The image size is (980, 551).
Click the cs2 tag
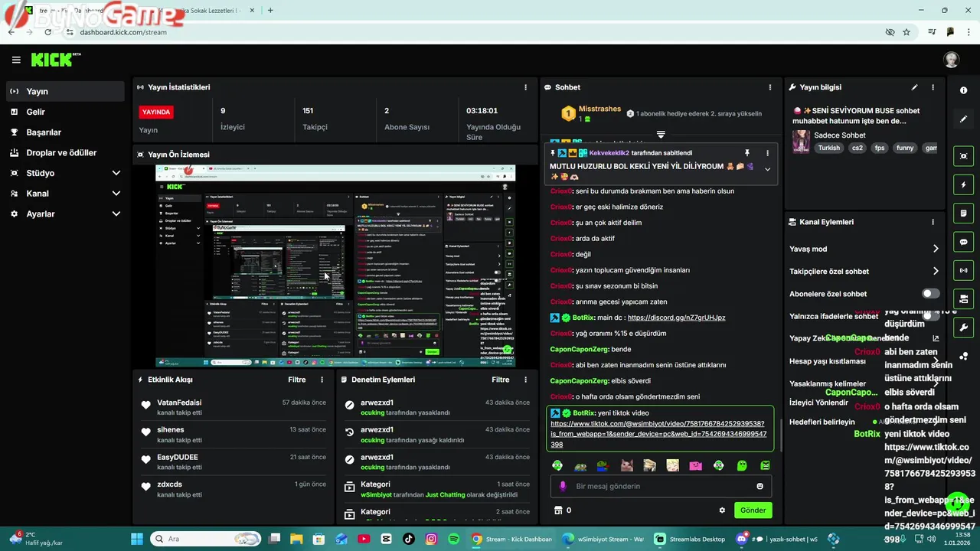pyautogui.click(x=857, y=148)
